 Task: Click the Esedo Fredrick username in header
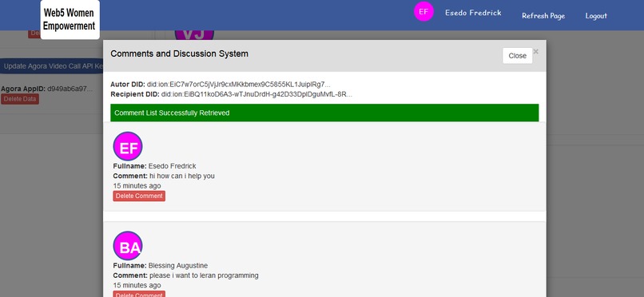click(x=473, y=13)
